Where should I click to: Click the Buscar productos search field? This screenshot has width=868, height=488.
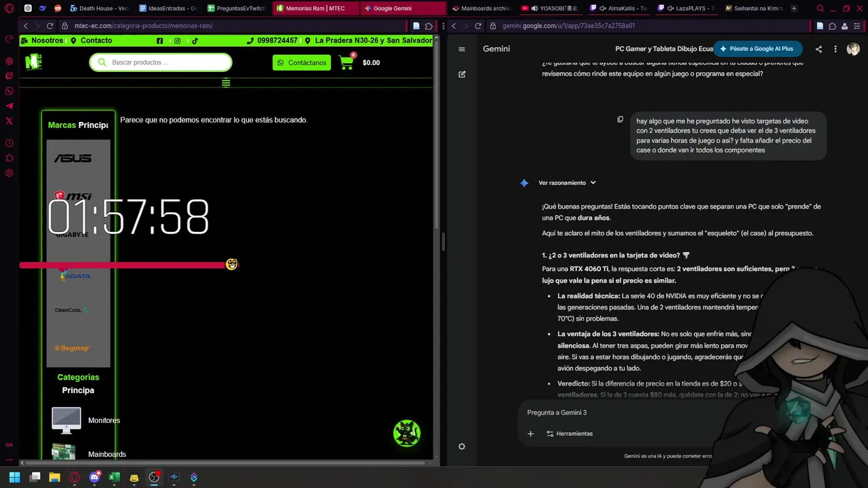[x=161, y=62]
